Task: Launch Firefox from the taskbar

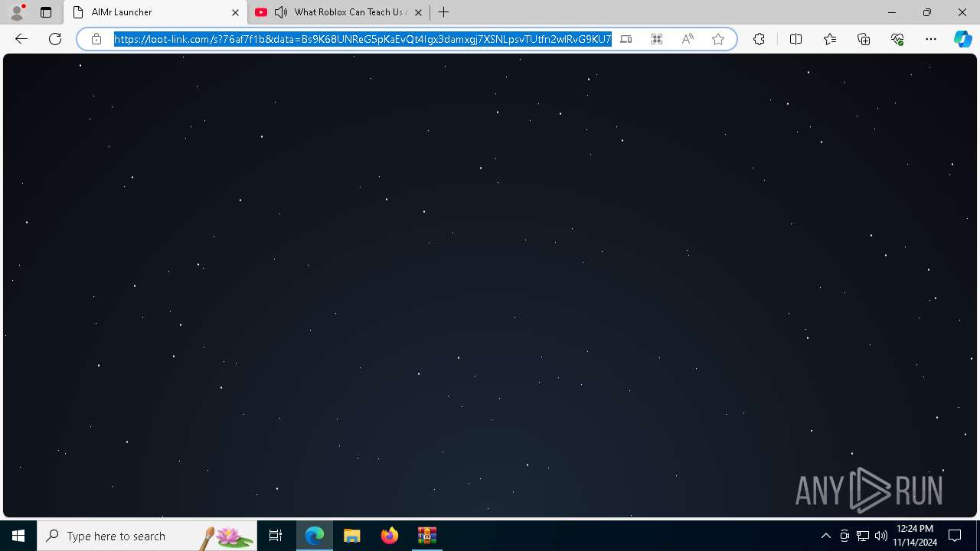Action: coord(390,536)
